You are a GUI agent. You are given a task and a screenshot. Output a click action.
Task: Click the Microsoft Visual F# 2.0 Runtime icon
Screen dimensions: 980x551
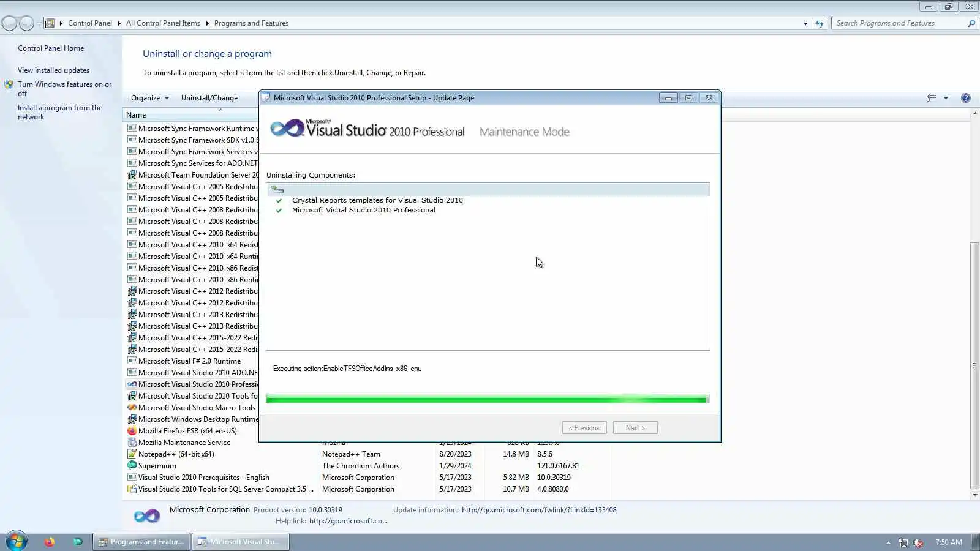coord(132,361)
